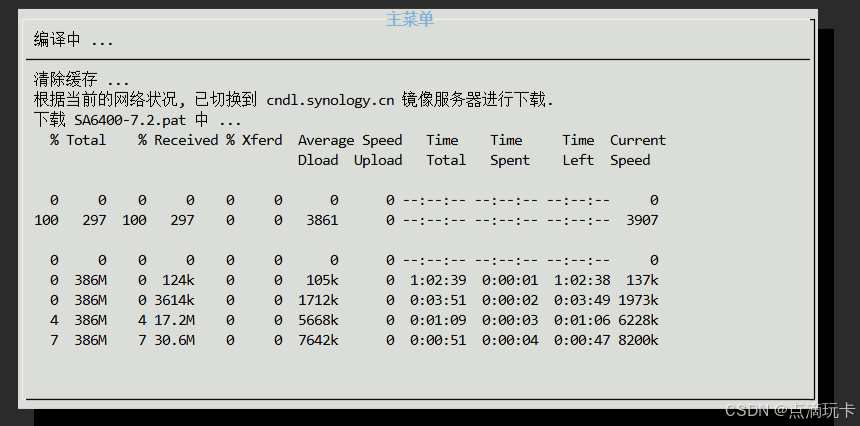860x426 pixels.
Task: Click the 3861 download speed value
Action: point(322,220)
